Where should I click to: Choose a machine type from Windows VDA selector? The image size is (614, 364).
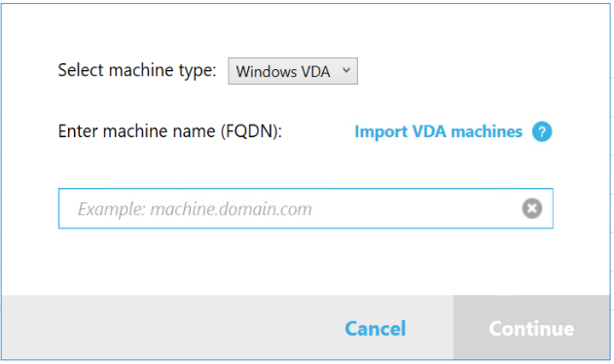[x=293, y=71]
